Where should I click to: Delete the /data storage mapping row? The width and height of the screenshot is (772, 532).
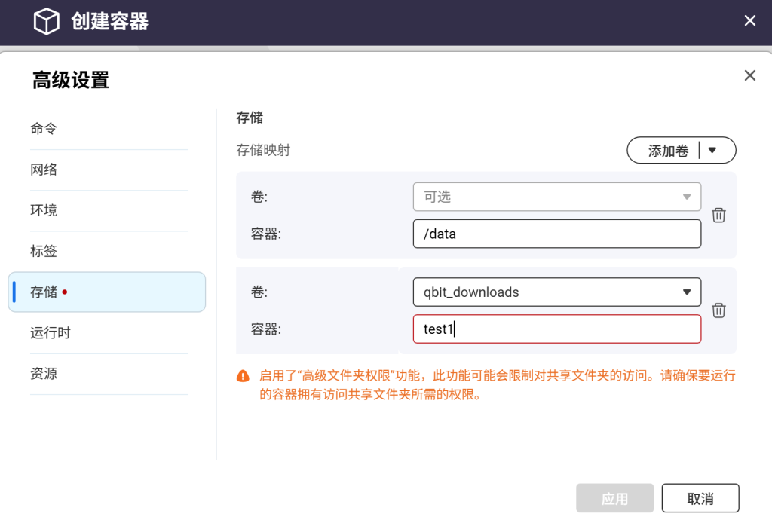tap(718, 216)
